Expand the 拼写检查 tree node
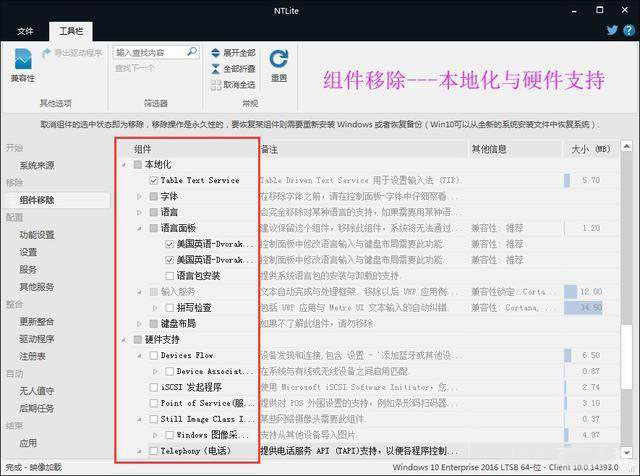 pos(155,308)
